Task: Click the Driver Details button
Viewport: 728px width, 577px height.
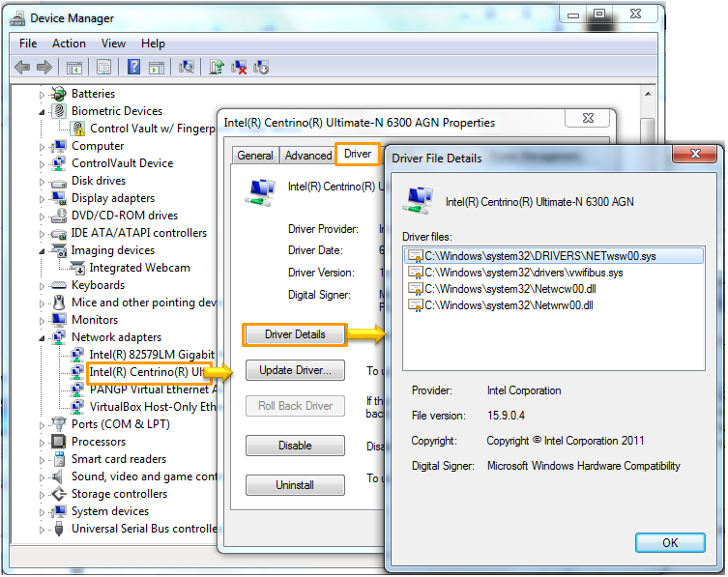Action: point(295,334)
